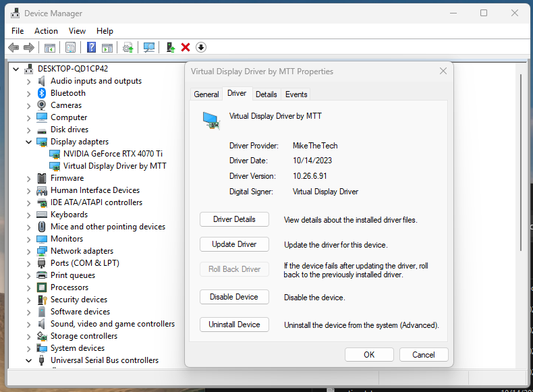Click the driver date 10/14/2023
The width and height of the screenshot is (533, 392).
[x=312, y=161]
